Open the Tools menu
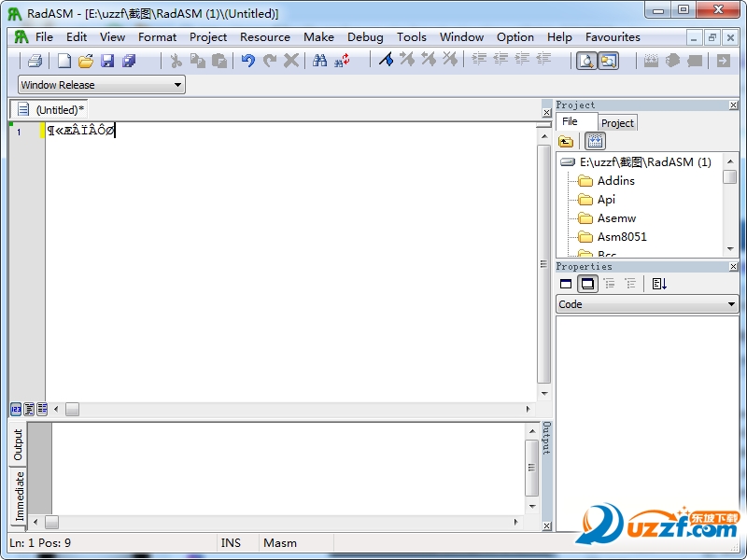 point(412,37)
